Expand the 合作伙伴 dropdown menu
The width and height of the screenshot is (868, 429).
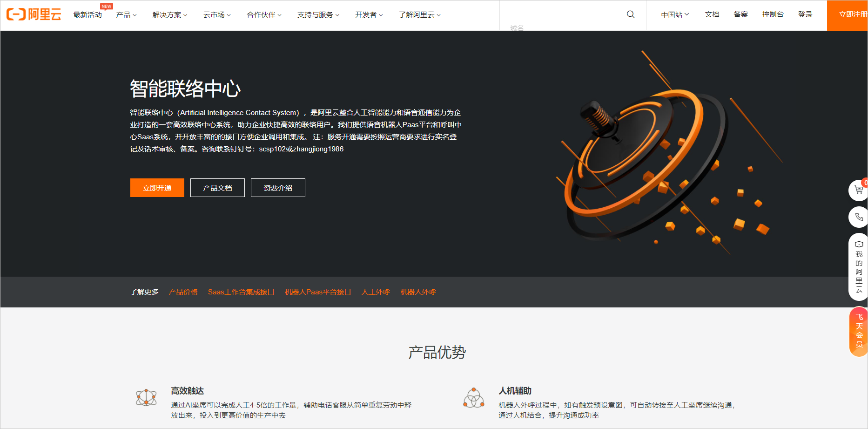click(x=264, y=15)
